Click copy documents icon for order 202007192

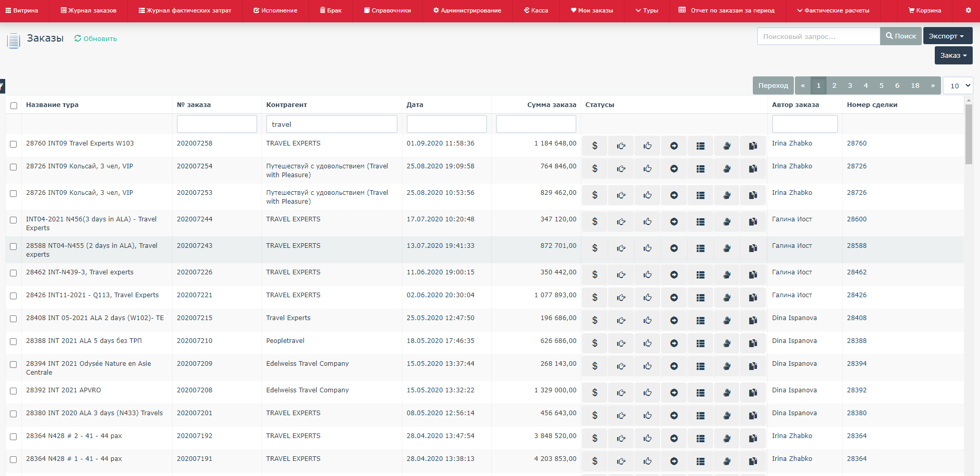click(x=753, y=439)
